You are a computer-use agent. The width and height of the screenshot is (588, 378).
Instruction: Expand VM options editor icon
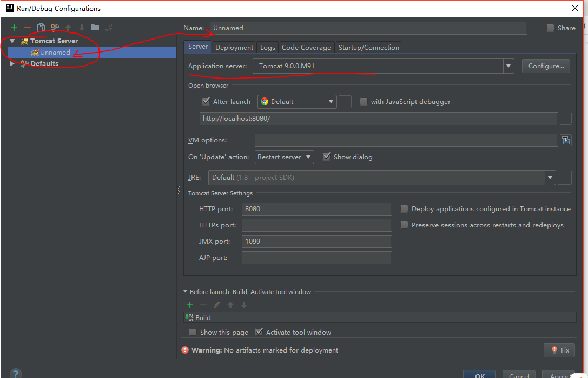566,140
